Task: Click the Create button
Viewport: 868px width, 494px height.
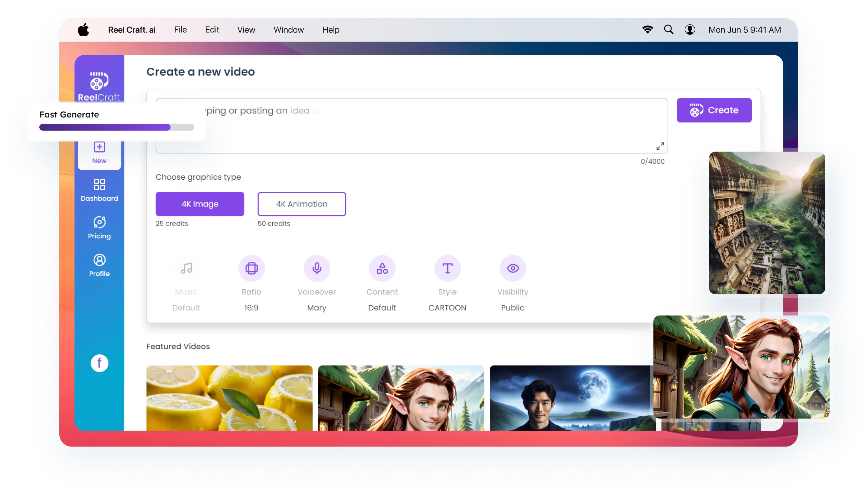Action: coord(714,110)
